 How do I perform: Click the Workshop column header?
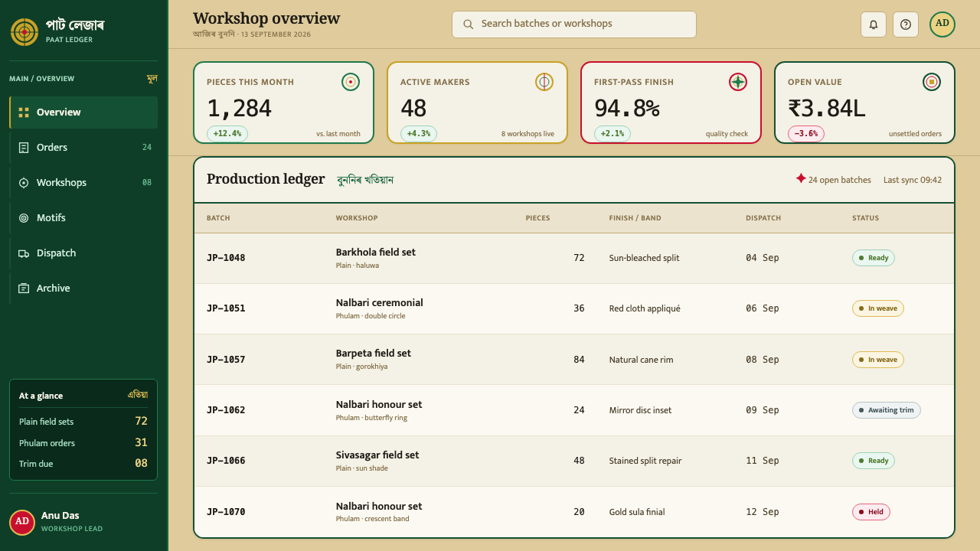pos(357,218)
